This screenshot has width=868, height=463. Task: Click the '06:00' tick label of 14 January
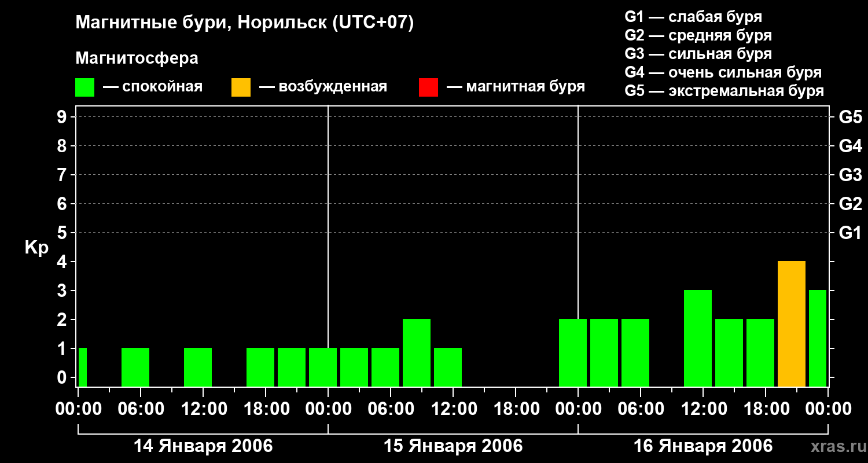click(x=141, y=409)
